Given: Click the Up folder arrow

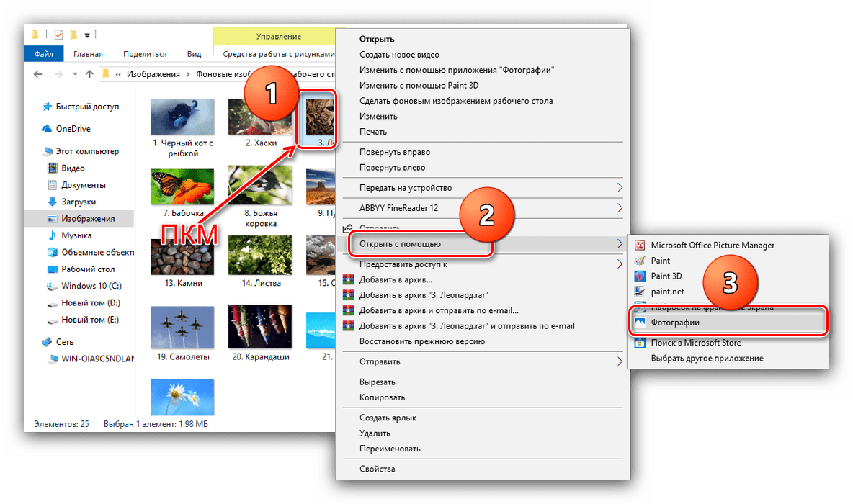Looking at the screenshot, I should pyautogui.click(x=90, y=74).
